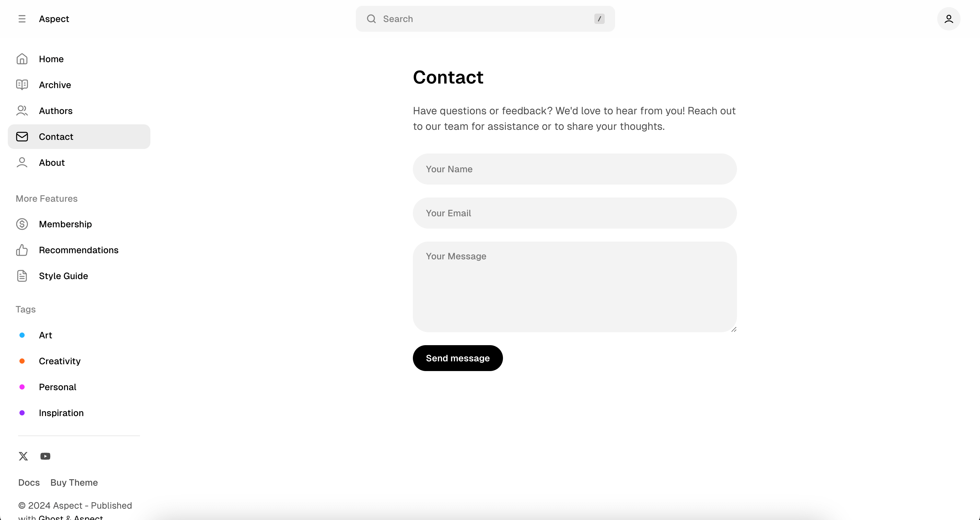This screenshot has width=980, height=520.
Task: Open the Archive section via its book icon
Action: [22, 85]
